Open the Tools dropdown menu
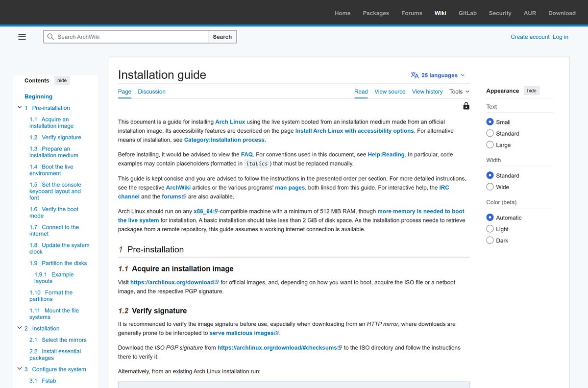 tap(459, 92)
